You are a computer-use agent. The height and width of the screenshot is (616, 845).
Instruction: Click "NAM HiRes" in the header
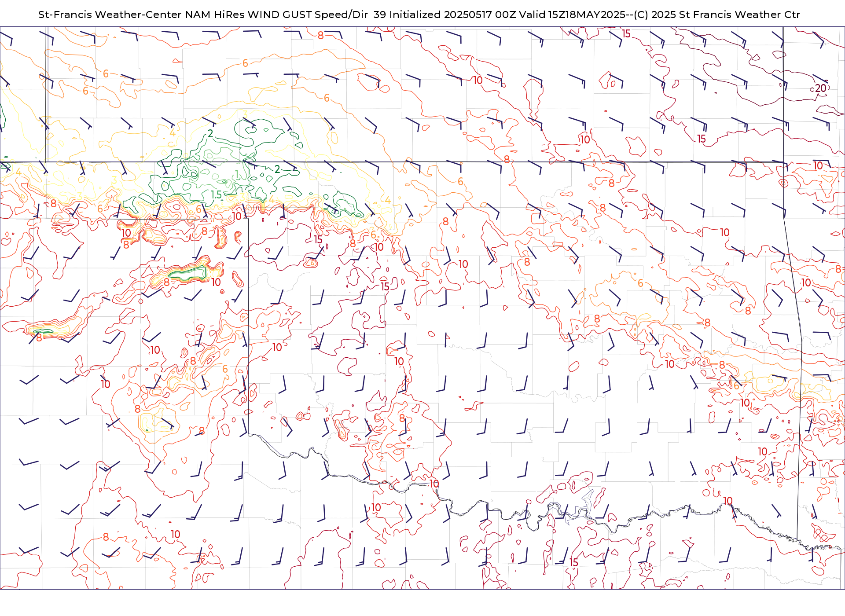(x=215, y=15)
